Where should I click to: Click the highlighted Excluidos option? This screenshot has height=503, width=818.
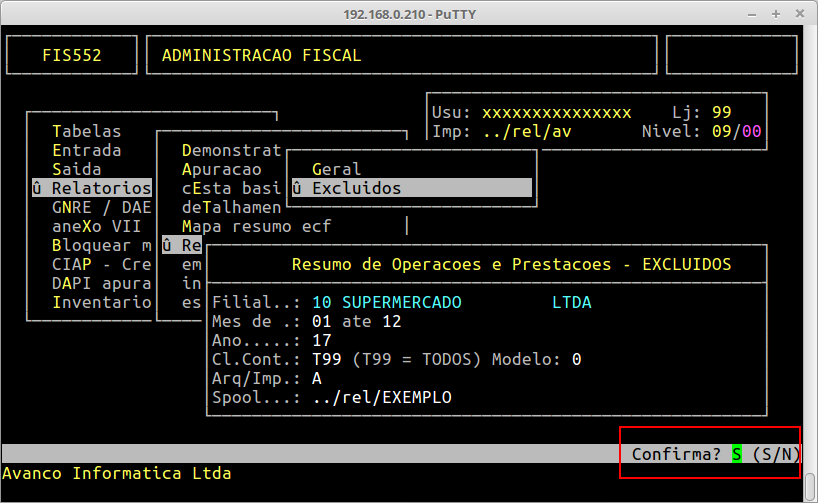[356, 188]
